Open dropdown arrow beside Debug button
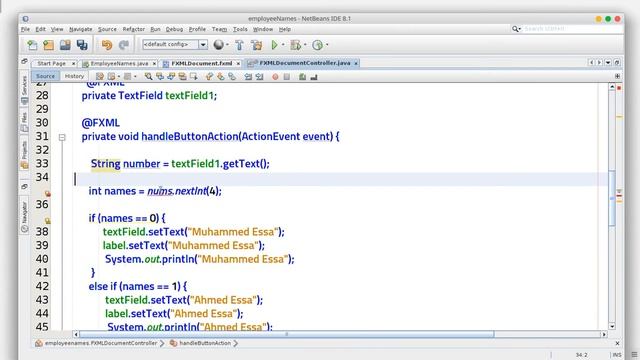Image resolution: width=640 pixels, height=360 pixels. 305,44
